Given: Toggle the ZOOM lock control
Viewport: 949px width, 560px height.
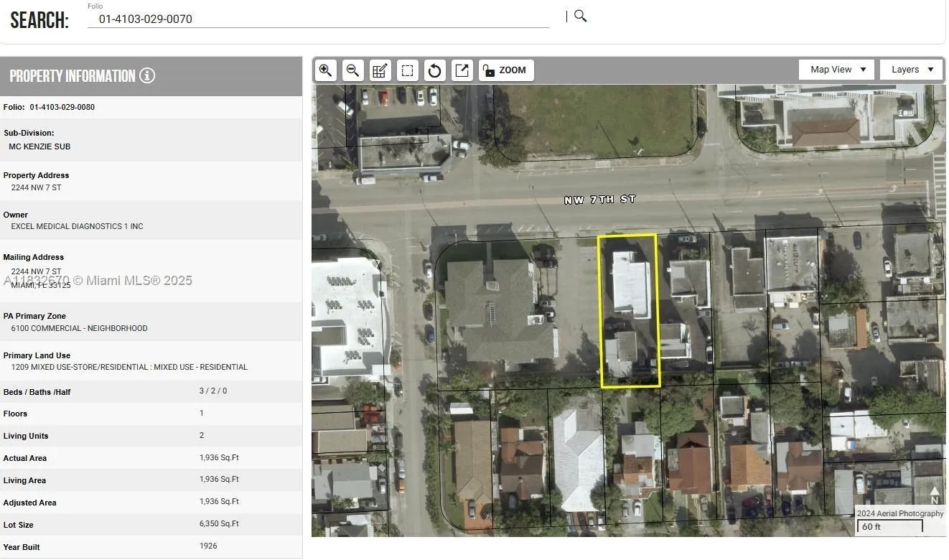Looking at the screenshot, I should (x=506, y=70).
